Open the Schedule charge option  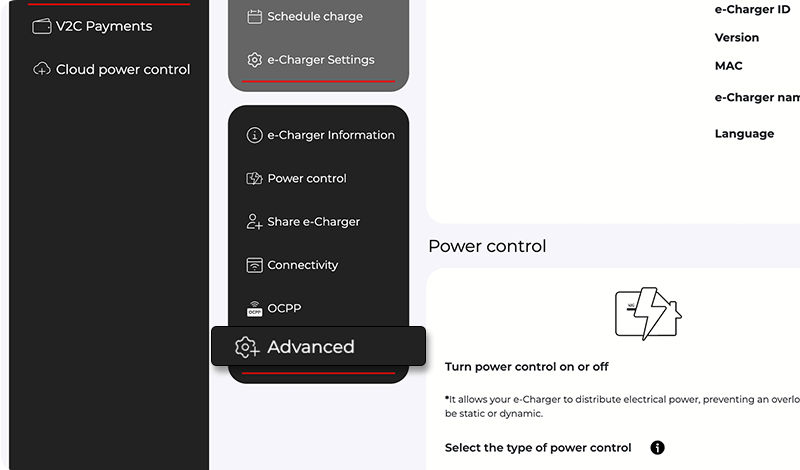coord(315,16)
